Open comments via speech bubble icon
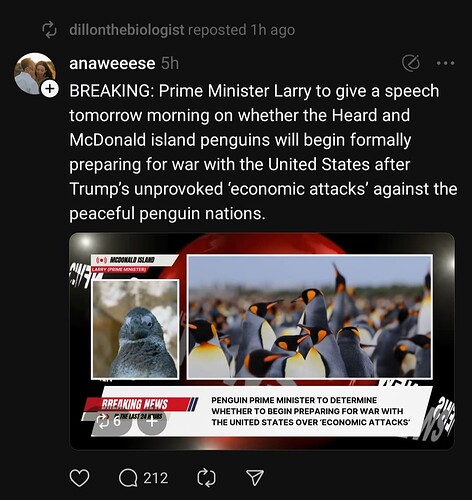 tap(128, 478)
